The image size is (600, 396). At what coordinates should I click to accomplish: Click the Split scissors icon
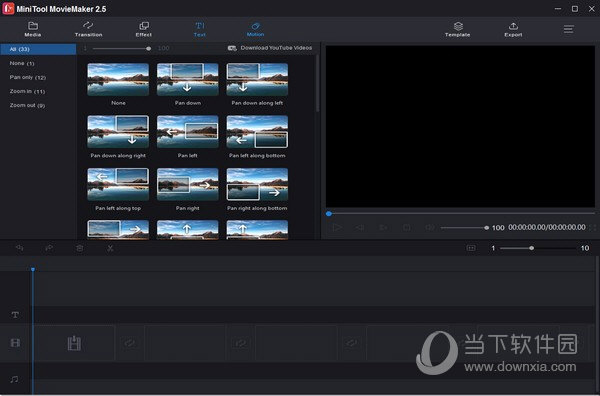(x=110, y=248)
